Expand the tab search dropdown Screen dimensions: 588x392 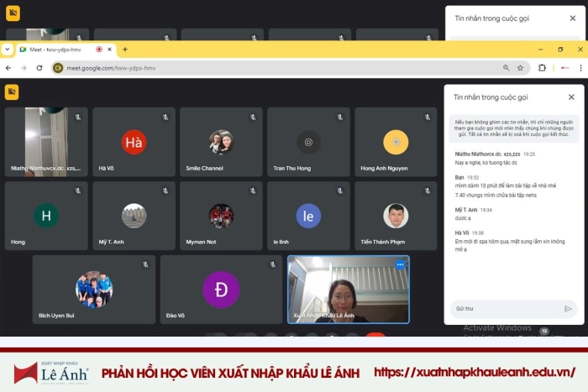(8, 50)
